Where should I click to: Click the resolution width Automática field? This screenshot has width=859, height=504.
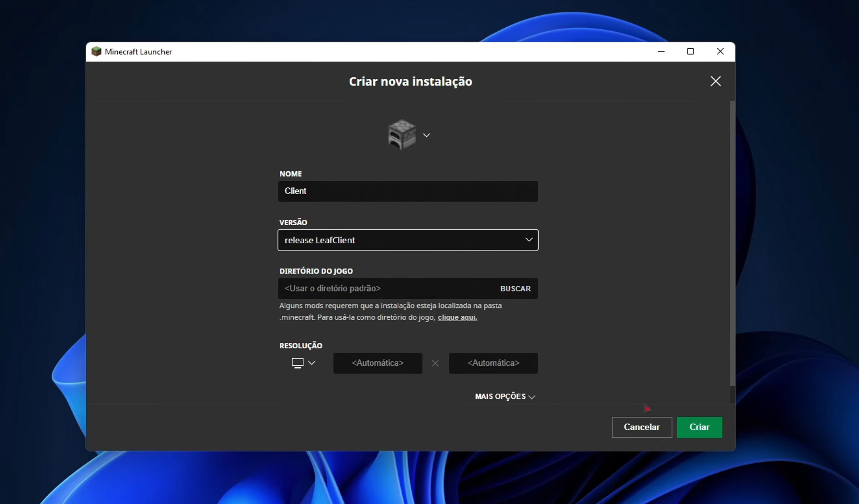click(x=377, y=363)
